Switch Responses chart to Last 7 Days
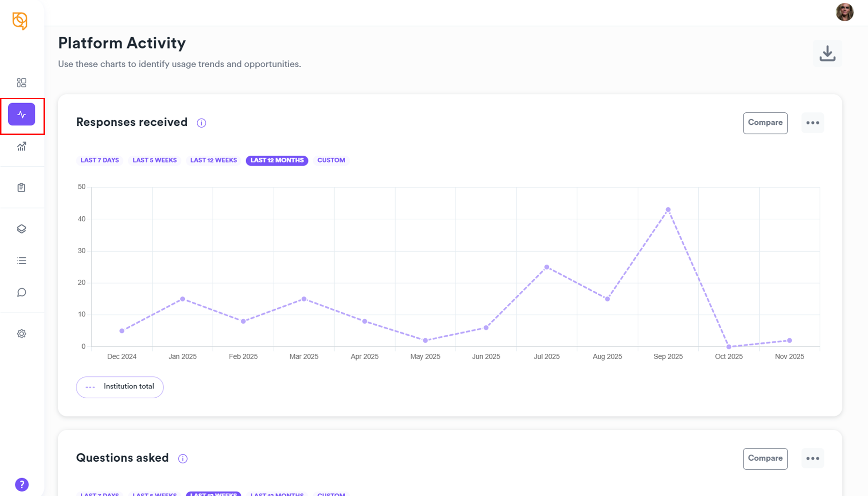This screenshot has width=868, height=496. [100, 160]
